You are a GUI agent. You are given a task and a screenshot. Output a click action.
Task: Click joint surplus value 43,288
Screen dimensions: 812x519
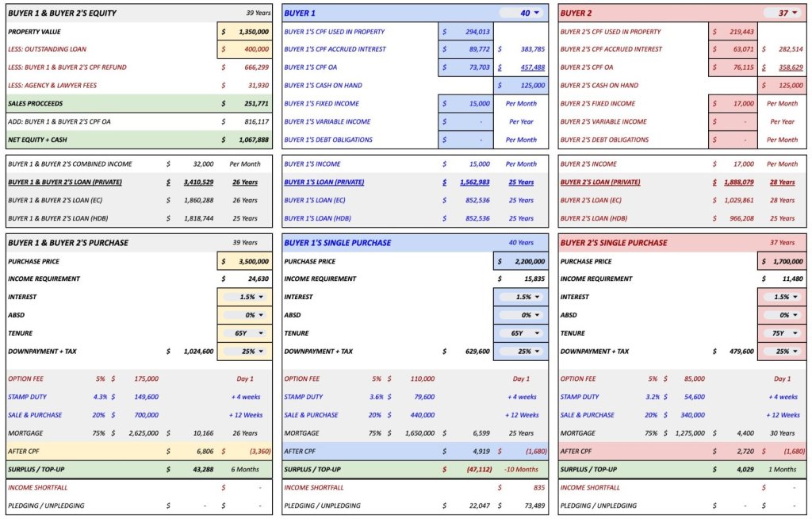click(x=203, y=470)
